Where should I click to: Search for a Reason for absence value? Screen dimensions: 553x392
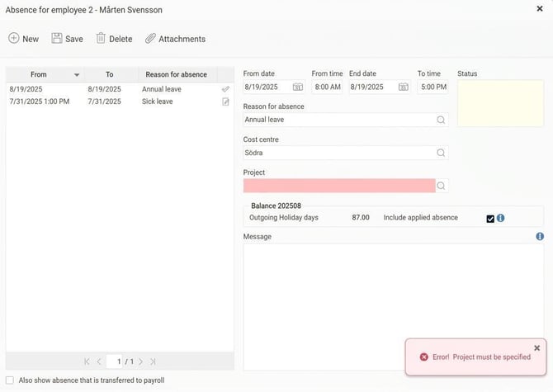point(441,120)
